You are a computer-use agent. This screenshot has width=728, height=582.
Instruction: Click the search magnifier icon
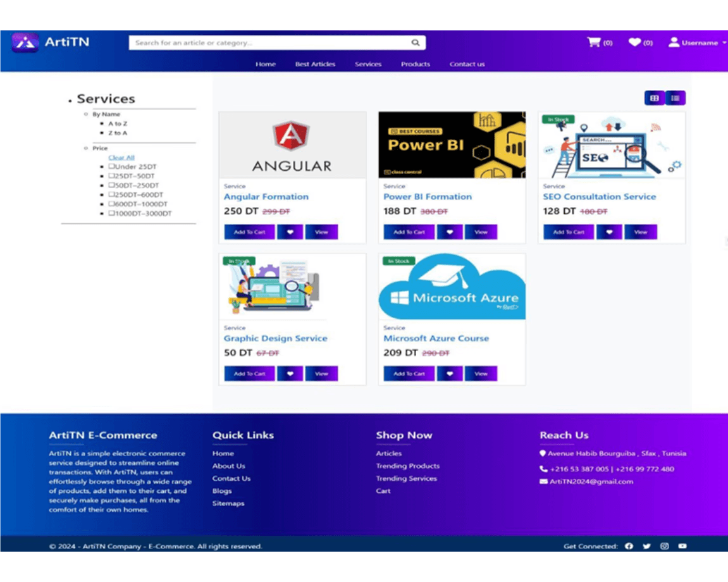416,43
